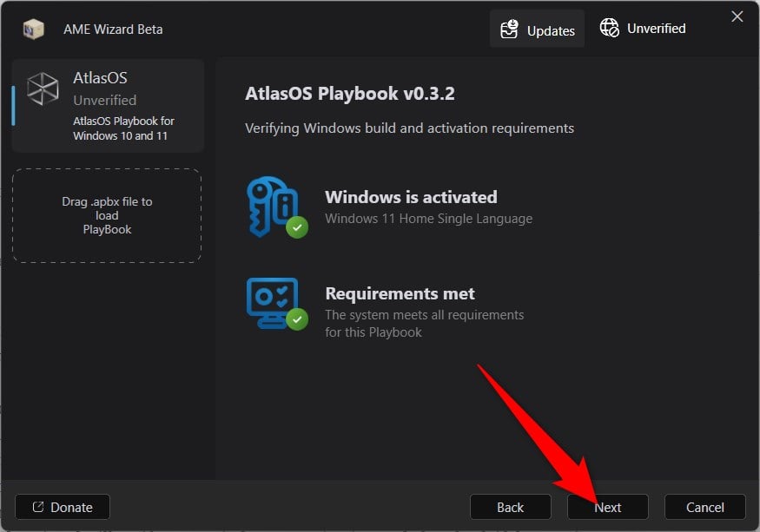Image resolution: width=760 pixels, height=532 pixels.
Task: Click the Drag .apbx file drop zone
Action: click(x=107, y=215)
